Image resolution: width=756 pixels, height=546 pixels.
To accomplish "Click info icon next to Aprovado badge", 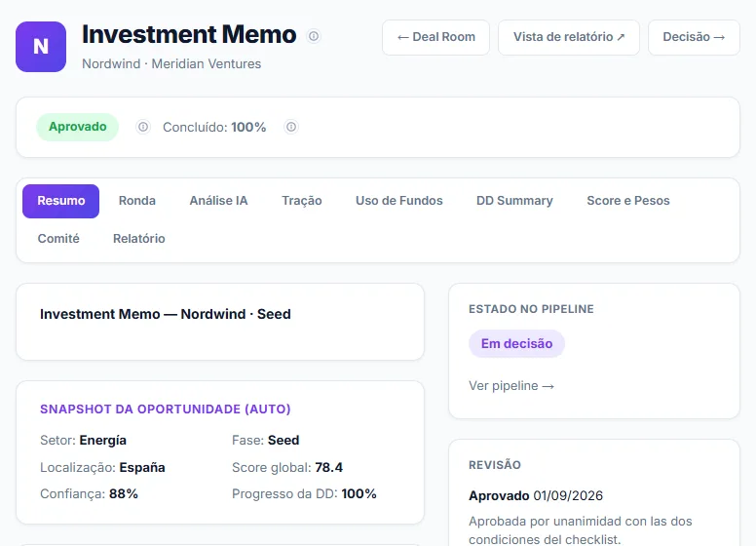I will click(x=143, y=127).
